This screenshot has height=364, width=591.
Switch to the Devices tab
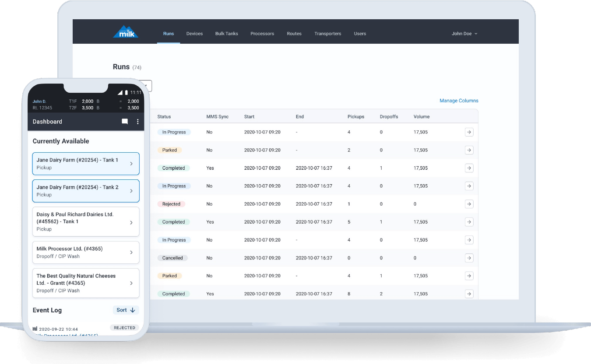coord(194,33)
